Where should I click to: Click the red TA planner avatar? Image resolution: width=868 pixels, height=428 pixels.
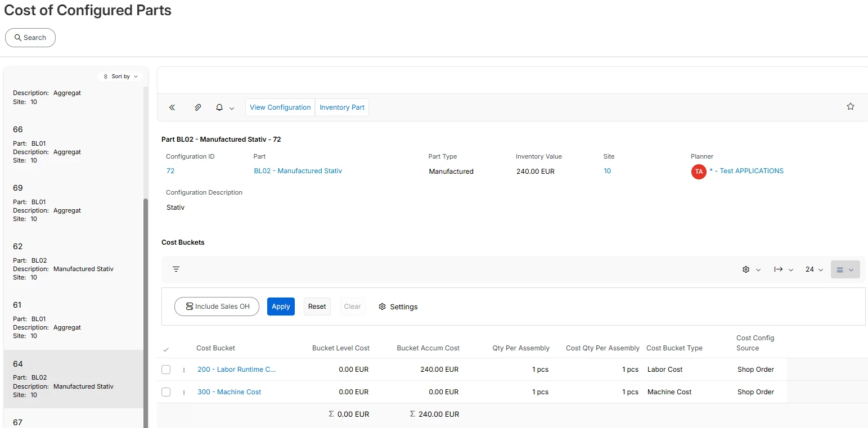point(699,172)
